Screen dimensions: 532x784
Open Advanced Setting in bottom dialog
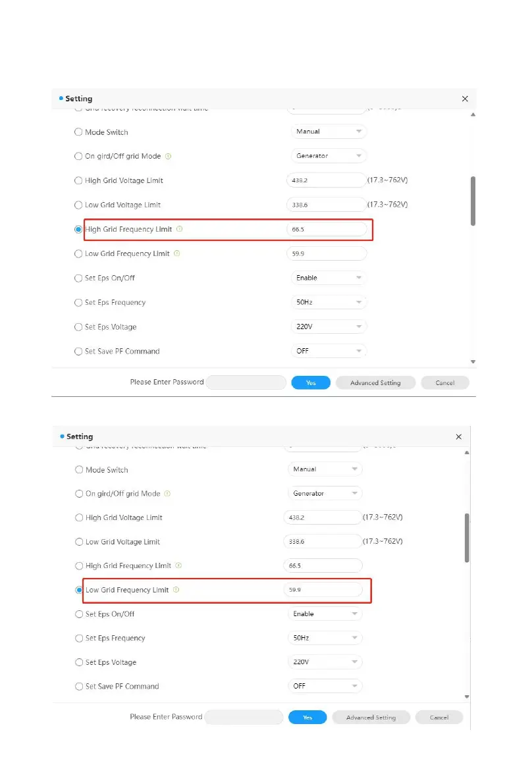pyautogui.click(x=371, y=718)
